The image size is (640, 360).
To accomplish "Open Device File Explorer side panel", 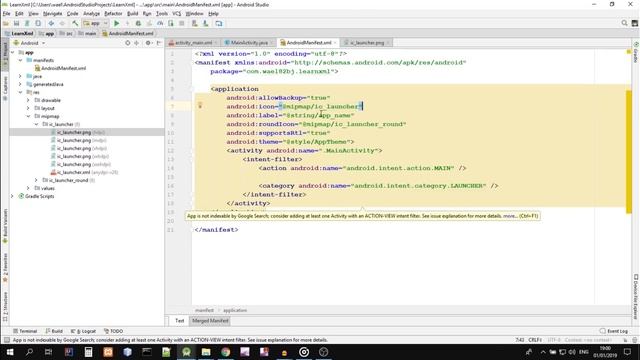I will click(636, 296).
